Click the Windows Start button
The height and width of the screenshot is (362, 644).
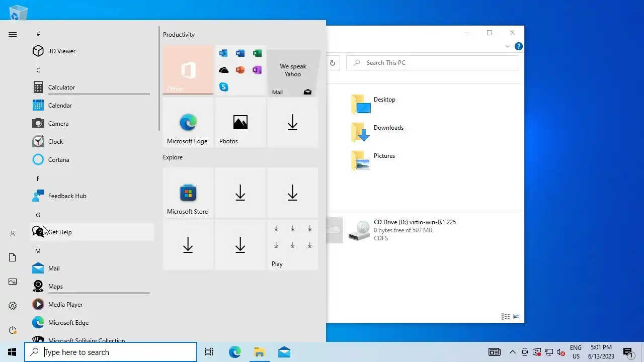[12, 352]
